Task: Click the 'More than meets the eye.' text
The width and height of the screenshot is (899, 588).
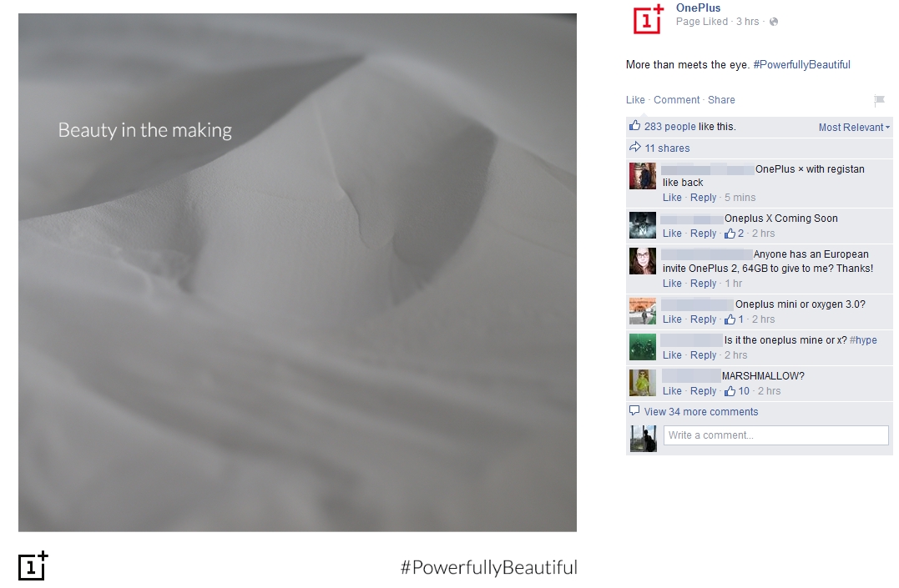Action: tap(688, 65)
